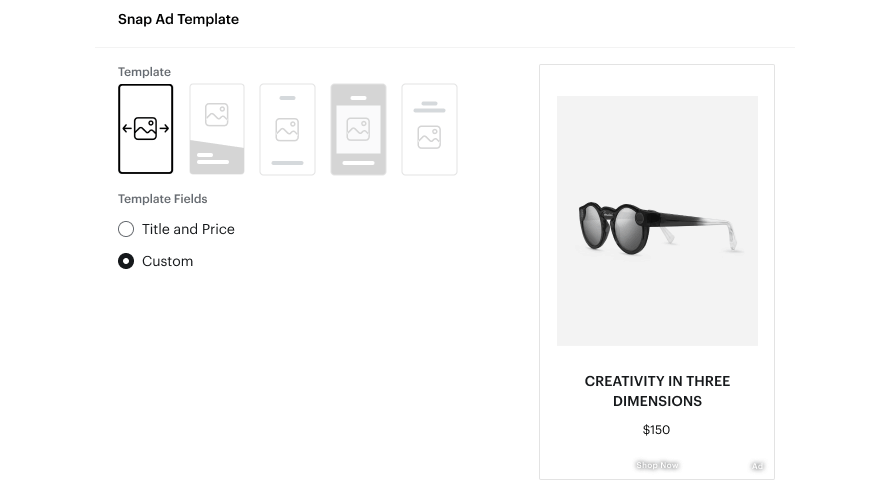The image size is (890, 500).
Task: Click the small Ad badge in preview
Action: 757,466
